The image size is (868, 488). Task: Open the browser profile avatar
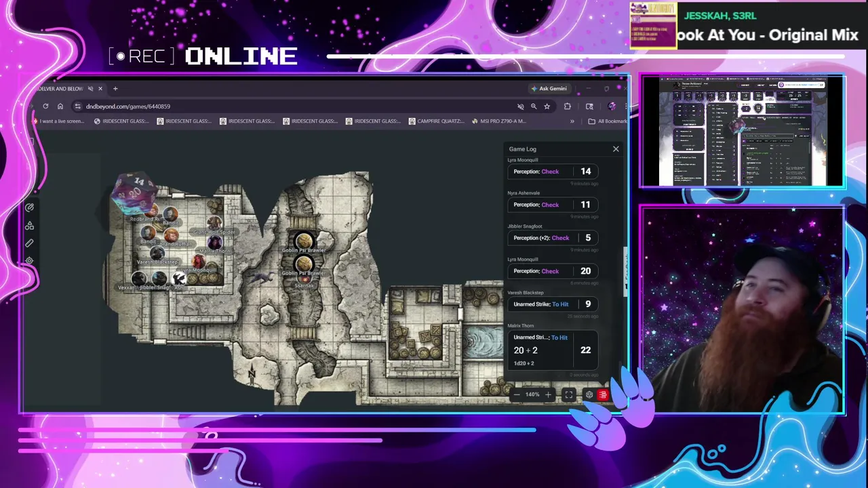coord(612,106)
